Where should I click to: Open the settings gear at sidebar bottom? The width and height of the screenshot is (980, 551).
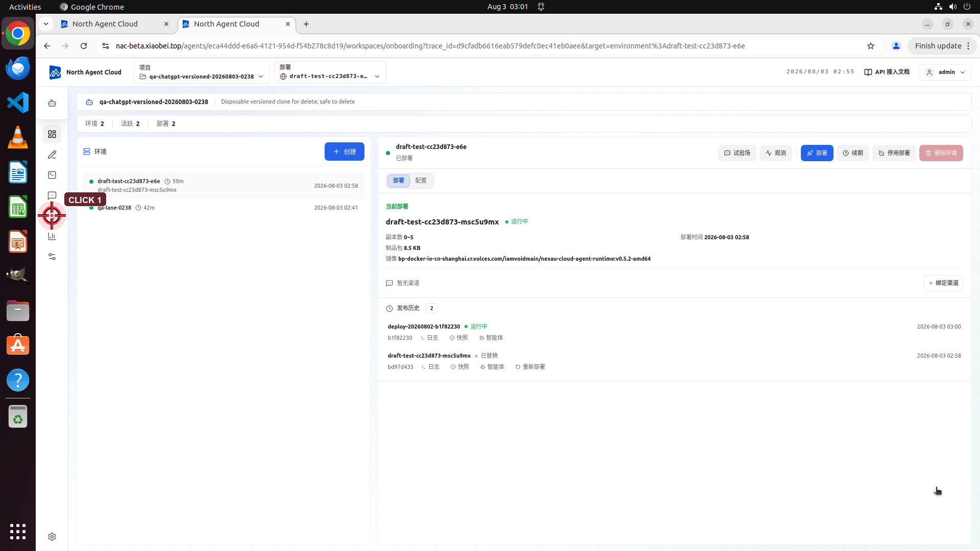[52, 537]
